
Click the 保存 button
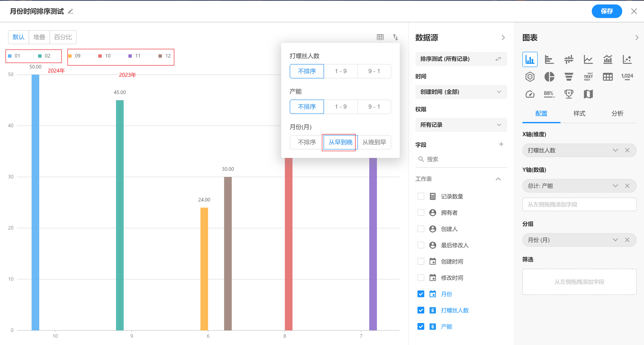tap(607, 11)
